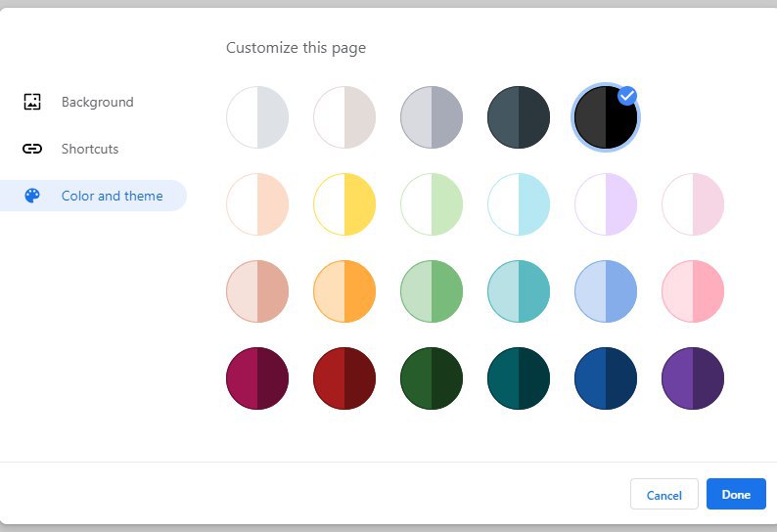This screenshot has width=777, height=532.
Task: Pick the white and light green swatch
Action: click(x=432, y=204)
